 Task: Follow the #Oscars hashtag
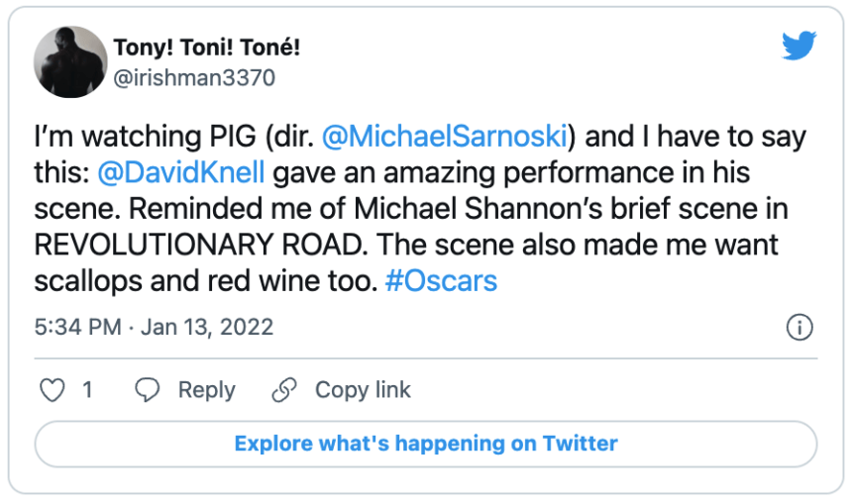tap(441, 281)
